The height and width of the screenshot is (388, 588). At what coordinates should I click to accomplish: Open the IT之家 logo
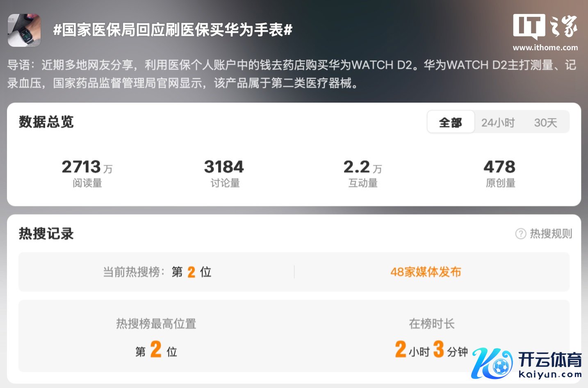[x=545, y=26]
